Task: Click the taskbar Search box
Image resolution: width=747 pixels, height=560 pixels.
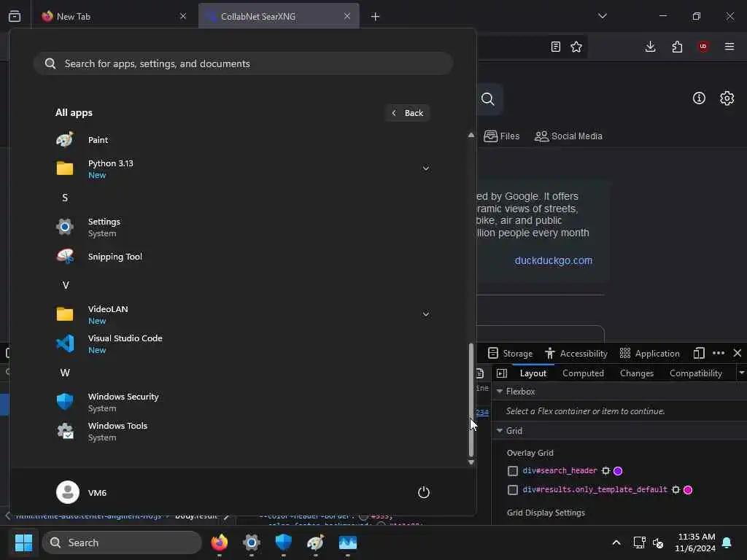Action: pyautogui.click(x=122, y=542)
